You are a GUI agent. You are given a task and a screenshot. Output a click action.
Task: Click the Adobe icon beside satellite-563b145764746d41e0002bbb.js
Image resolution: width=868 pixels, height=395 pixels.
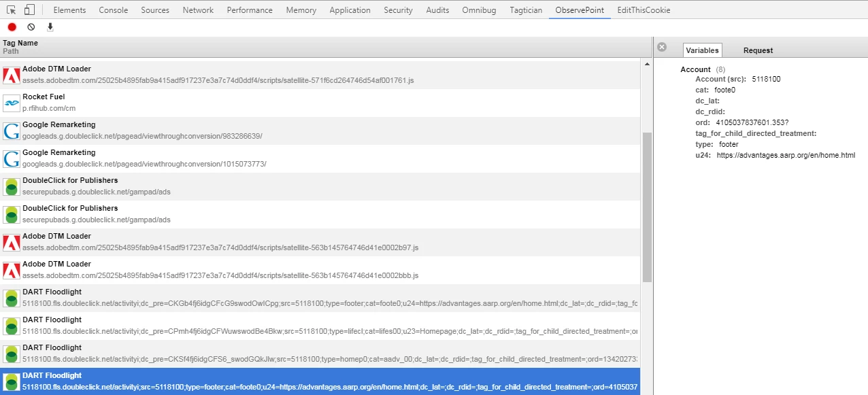pos(11,270)
